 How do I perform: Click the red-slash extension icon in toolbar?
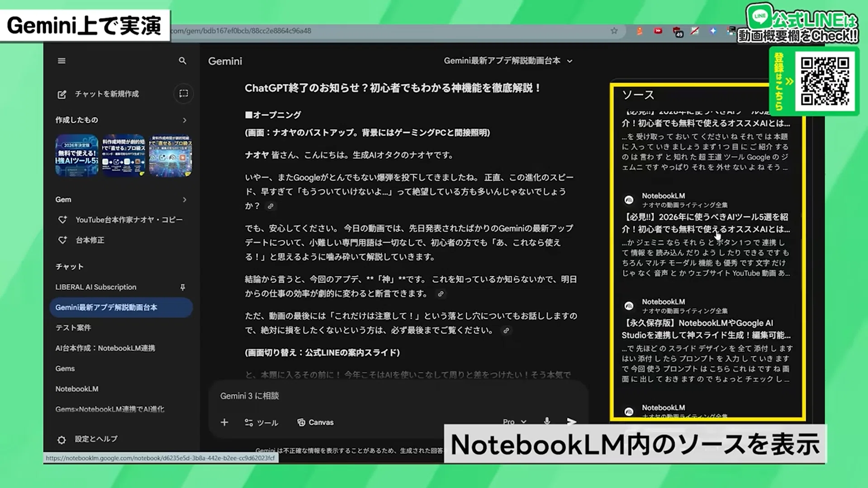pos(695,31)
